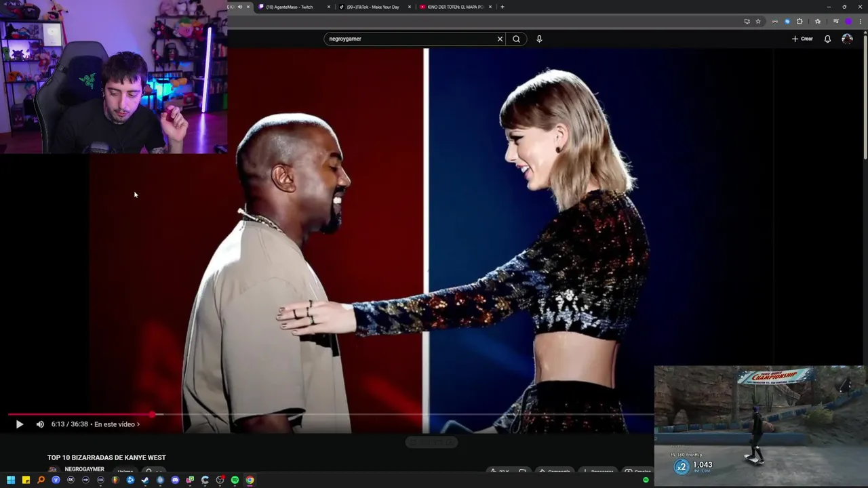Open the orange search app on taskbar

[41, 480]
